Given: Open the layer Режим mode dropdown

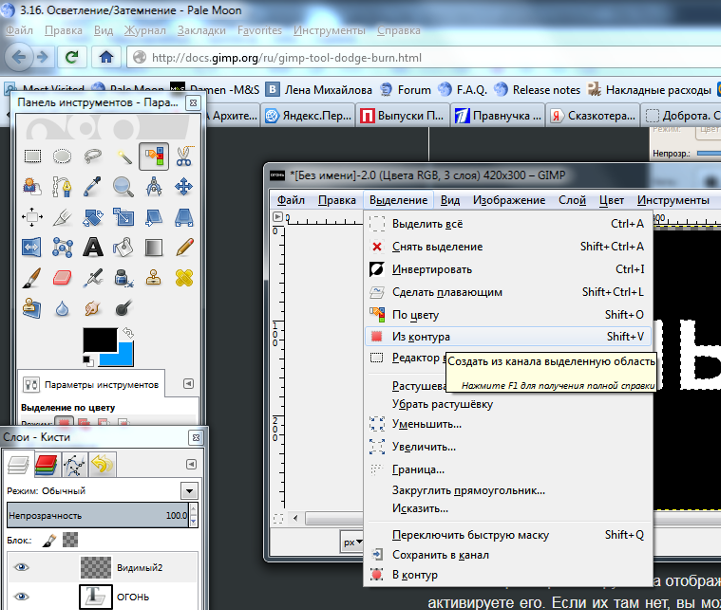Looking at the screenshot, I should pos(189,491).
